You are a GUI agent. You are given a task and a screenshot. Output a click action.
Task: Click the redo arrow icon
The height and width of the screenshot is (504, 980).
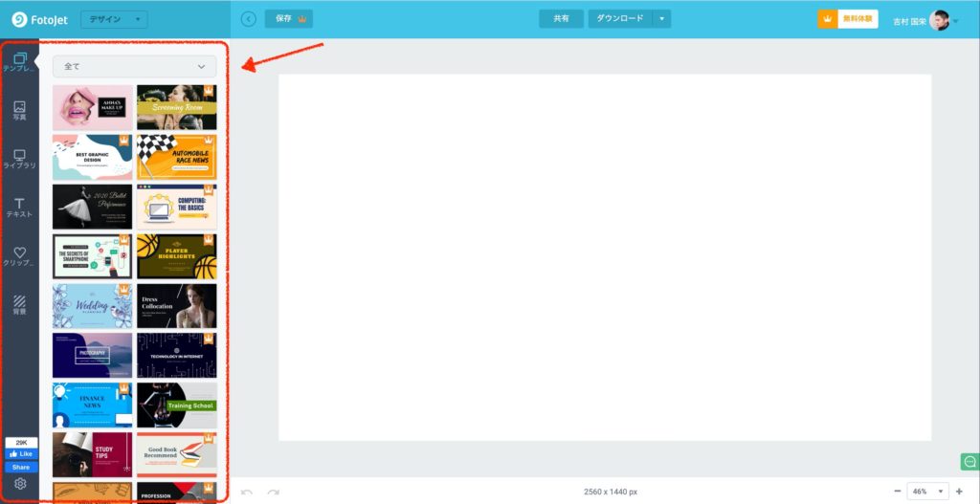pos(274,492)
